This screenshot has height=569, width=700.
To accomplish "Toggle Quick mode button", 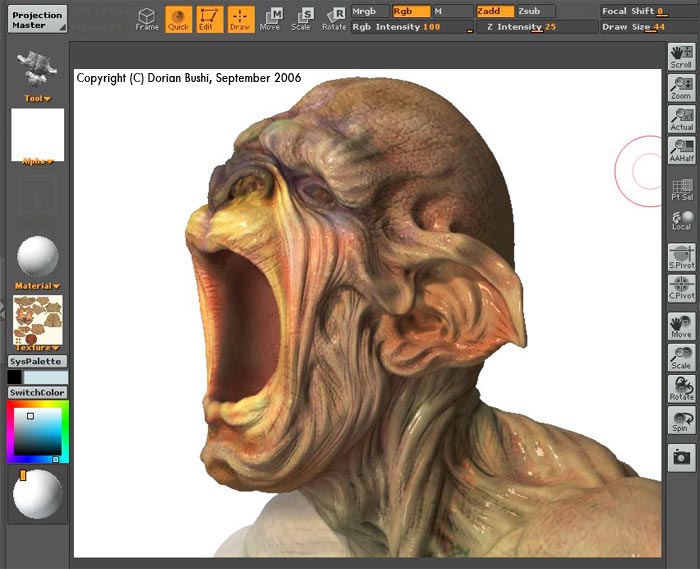I will pyautogui.click(x=178, y=19).
